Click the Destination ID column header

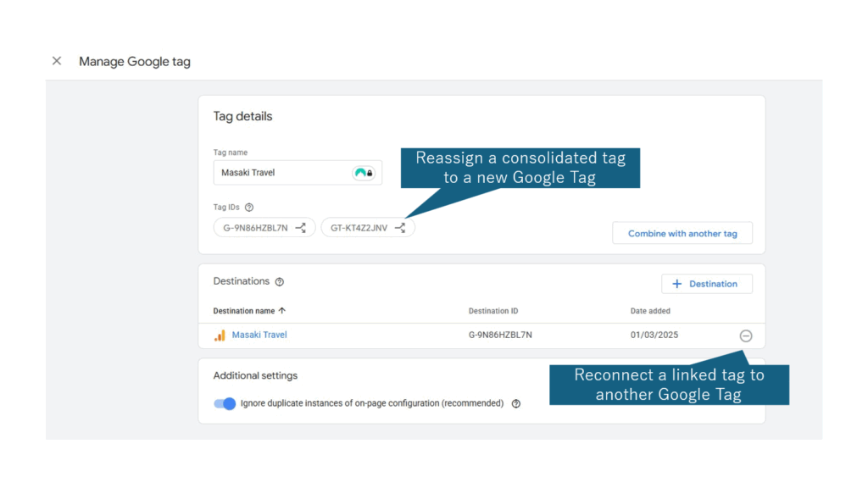click(x=493, y=311)
